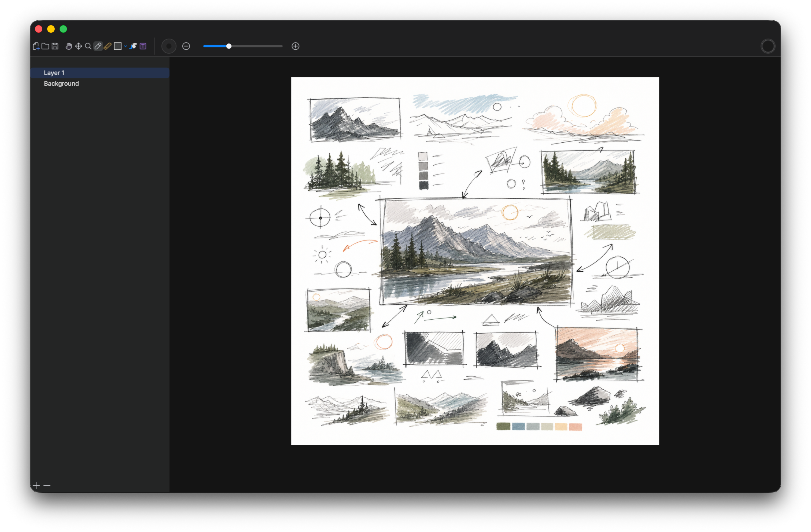Select the Zoom magnifier tool
The width and height of the screenshot is (811, 532).
pyautogui.click(x=88, y=46)
